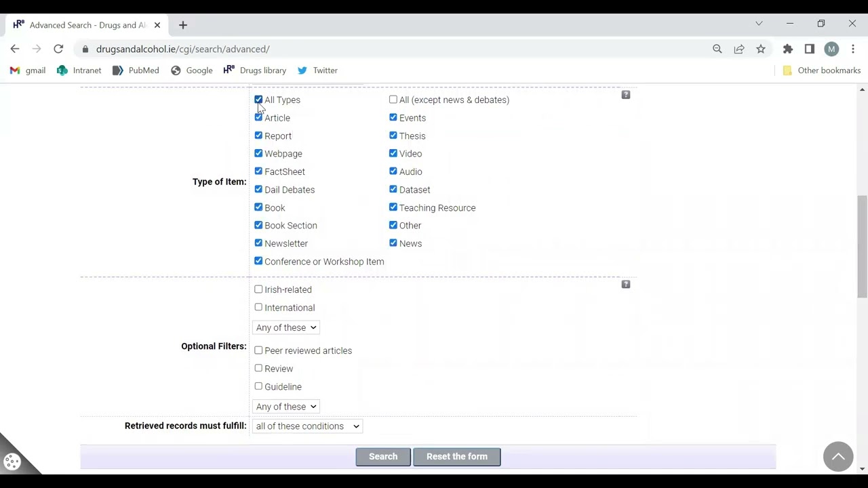Open the Twitter bookmark

(317, 70)
